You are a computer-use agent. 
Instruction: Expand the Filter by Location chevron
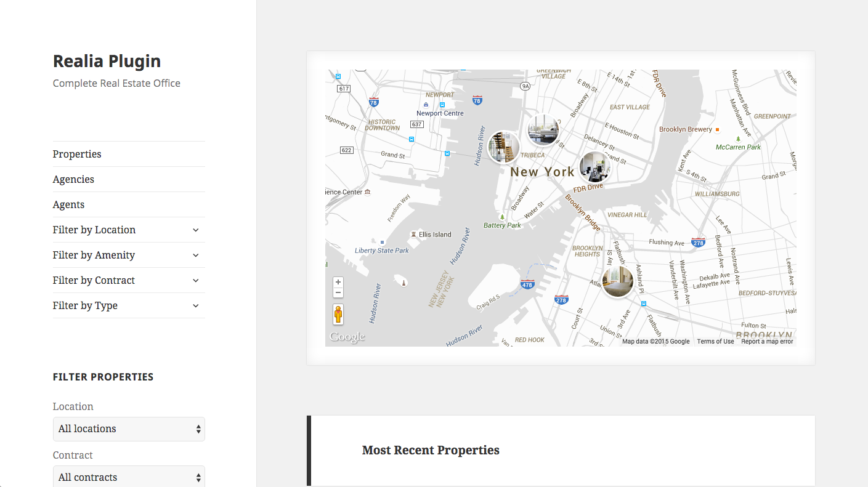coord(196,230)
